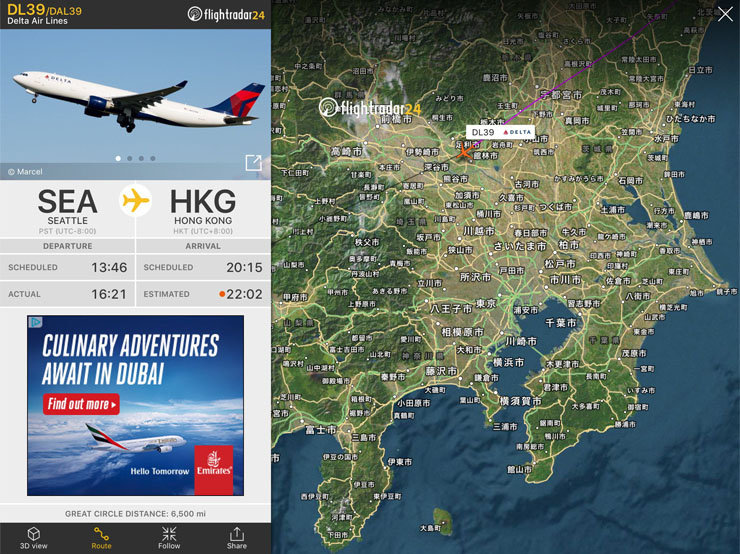740x554 pixels.
Task: Click the flightradar24 logo in header
Action: click(226, 14)
